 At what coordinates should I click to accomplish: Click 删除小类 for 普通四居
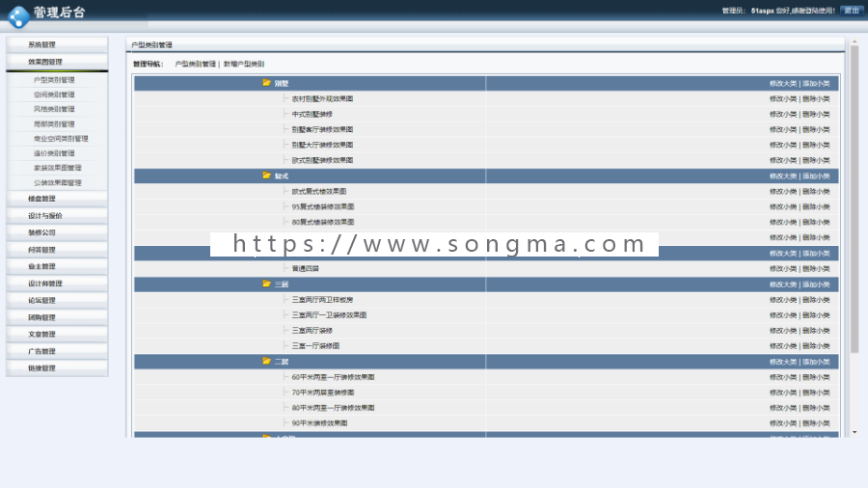coord(816,269)
